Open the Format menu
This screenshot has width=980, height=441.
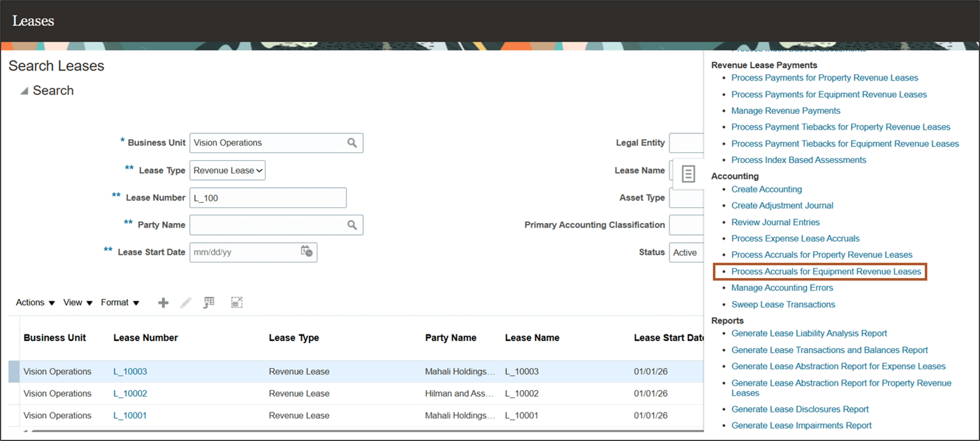[120, 302]
